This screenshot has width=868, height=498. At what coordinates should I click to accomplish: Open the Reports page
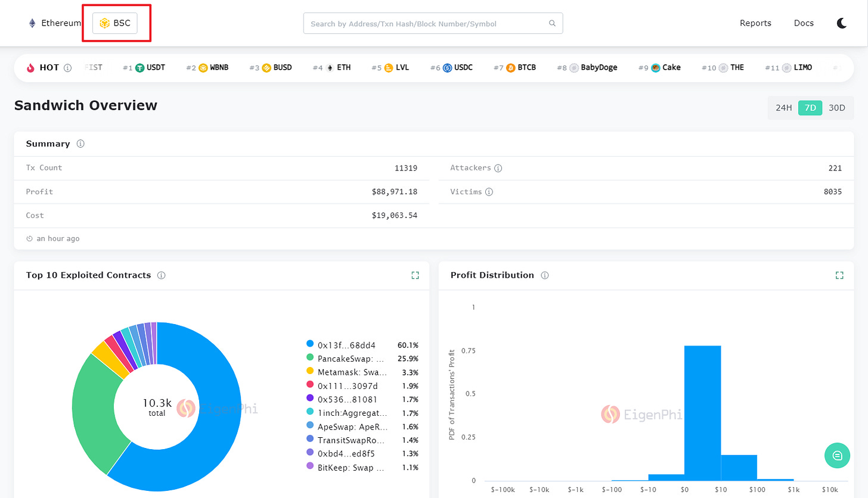point(755,23)
